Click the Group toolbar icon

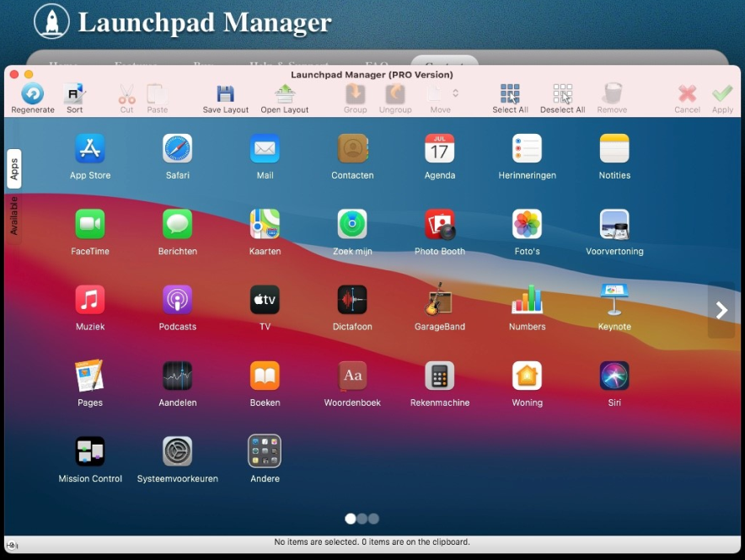pyautogui.click(x=355, y=93)
